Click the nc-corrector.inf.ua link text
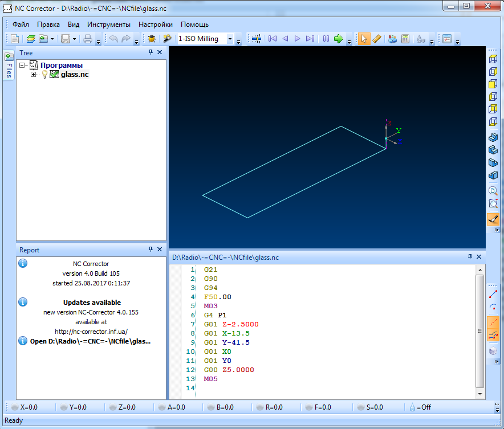504x429 pixels. click(x=91, y=332)
